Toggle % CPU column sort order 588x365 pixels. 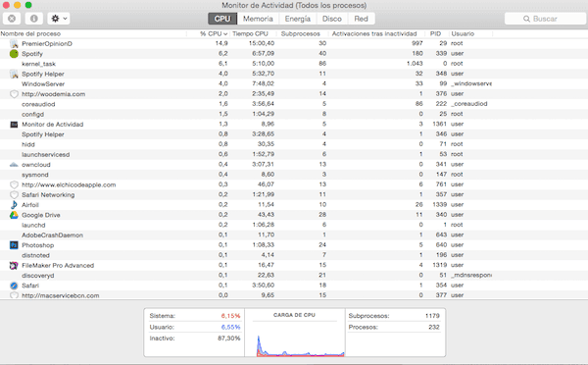(x=214, y=33)
